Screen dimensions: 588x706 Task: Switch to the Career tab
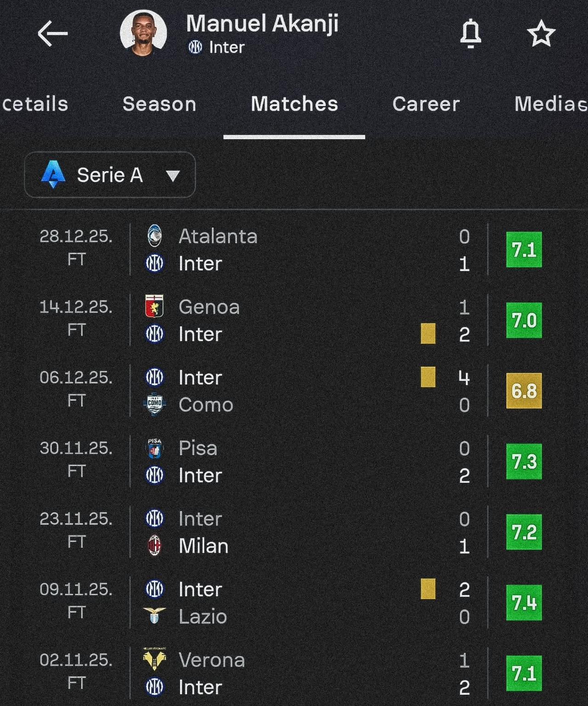[426, 104]
